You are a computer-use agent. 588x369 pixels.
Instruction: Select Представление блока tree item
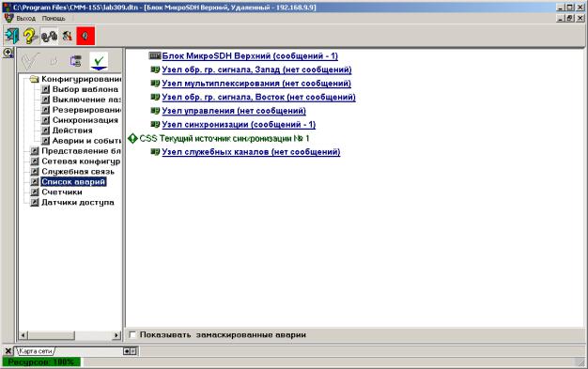pyautogui.click(x=81, y=151)
